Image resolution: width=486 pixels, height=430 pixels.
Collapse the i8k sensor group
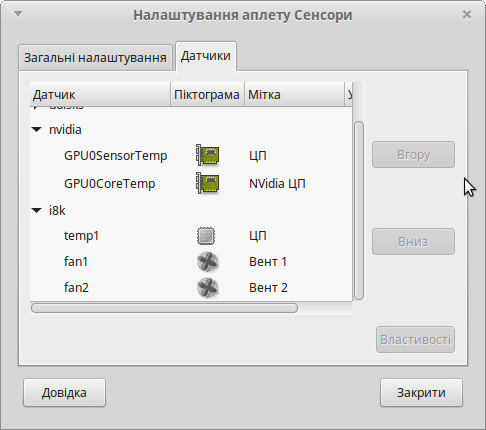click(x=37, y=210)
